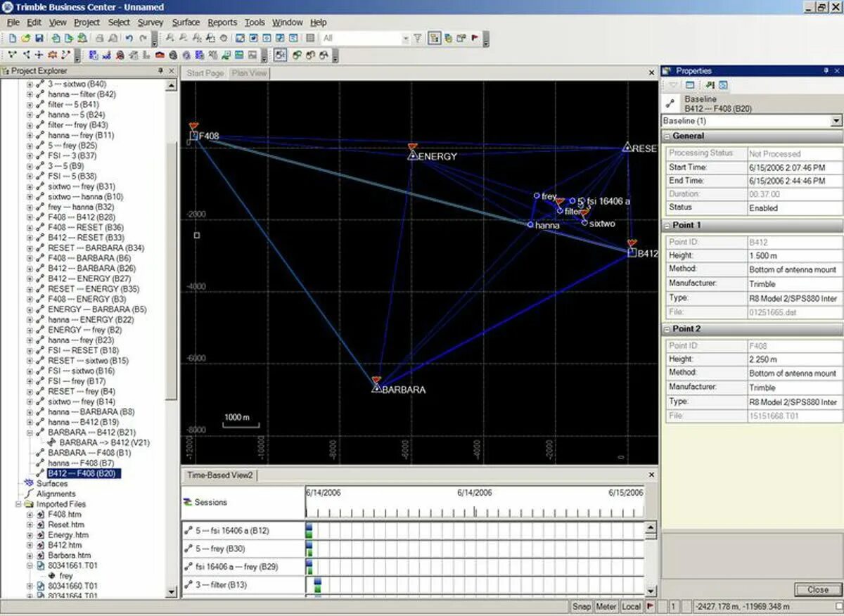Click the grid table icon left of All box
The width and height of the screenshot is (844, 616).
tap(311, 38)
